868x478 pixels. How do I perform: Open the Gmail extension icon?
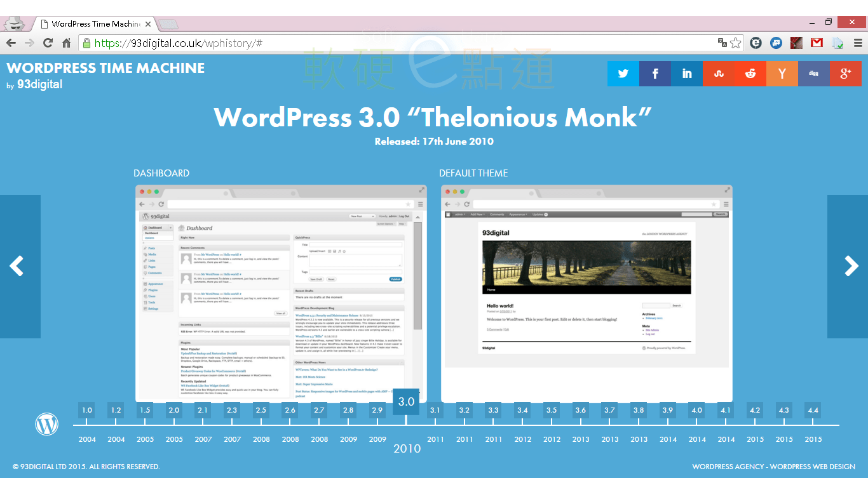[817, 43]
